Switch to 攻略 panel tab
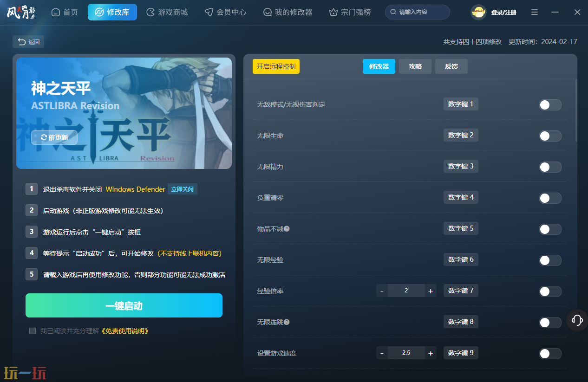The image size is (588, 382). point(415,66)
